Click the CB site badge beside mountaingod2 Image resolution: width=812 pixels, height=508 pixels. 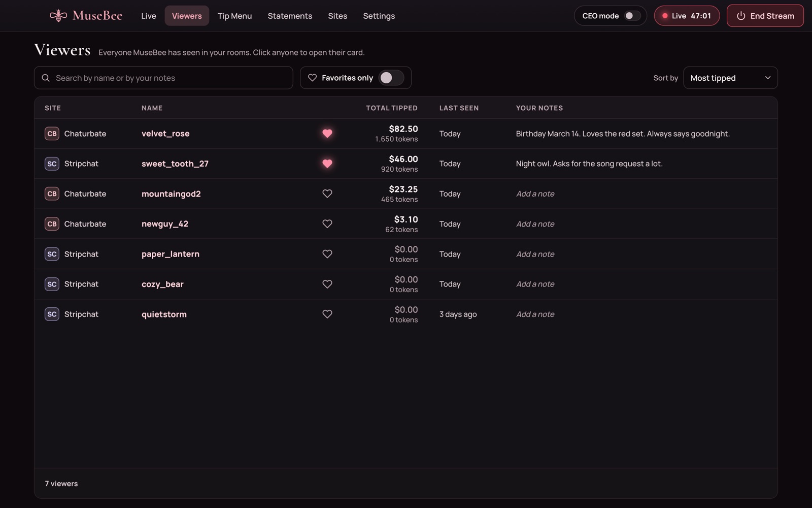(x=52, y=194)
